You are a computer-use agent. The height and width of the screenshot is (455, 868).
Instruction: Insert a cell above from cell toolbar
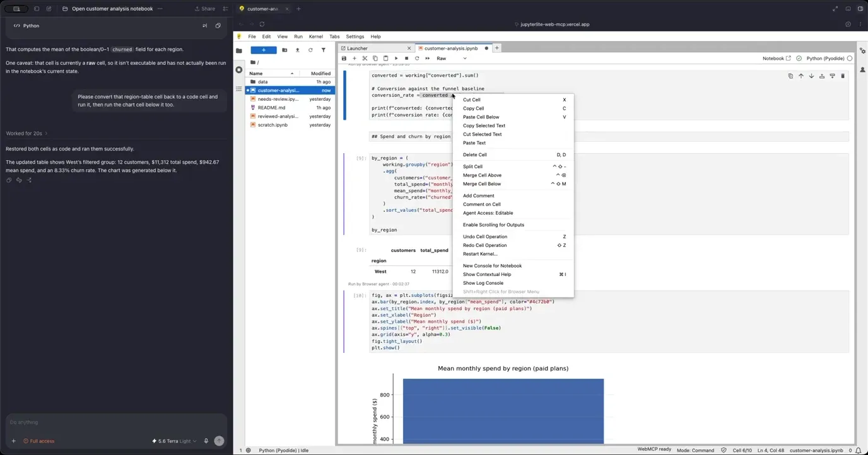822,76
